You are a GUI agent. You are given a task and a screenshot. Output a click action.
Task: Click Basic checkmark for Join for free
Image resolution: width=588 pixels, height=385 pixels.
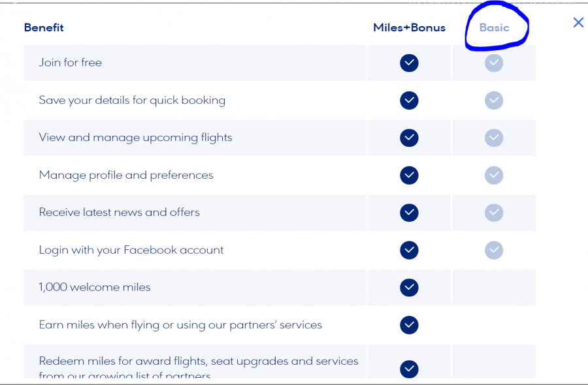pyautogui.click(x=494, y=63)
